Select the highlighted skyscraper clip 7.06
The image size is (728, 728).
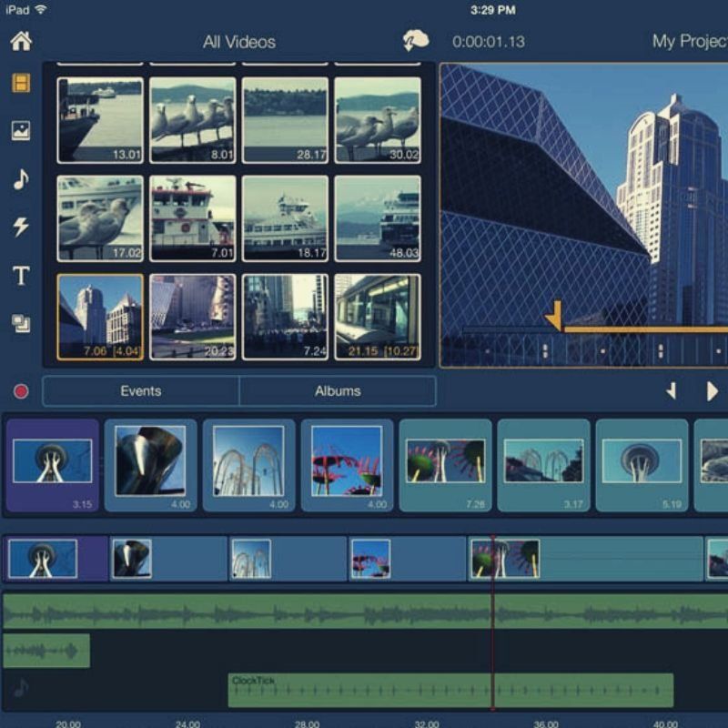pyautogui.click(x=100, y=317)
